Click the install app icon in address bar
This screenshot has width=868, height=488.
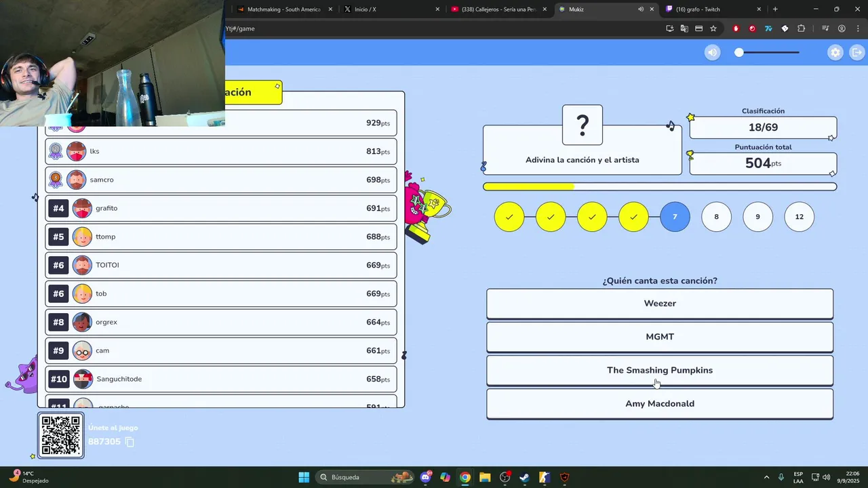(669, 28)
